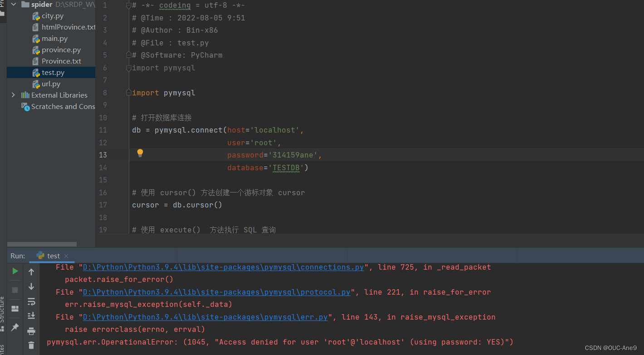Jump down the stack trace with the down arrow
This screenshot has height=355, width=644.
[31, 286]
